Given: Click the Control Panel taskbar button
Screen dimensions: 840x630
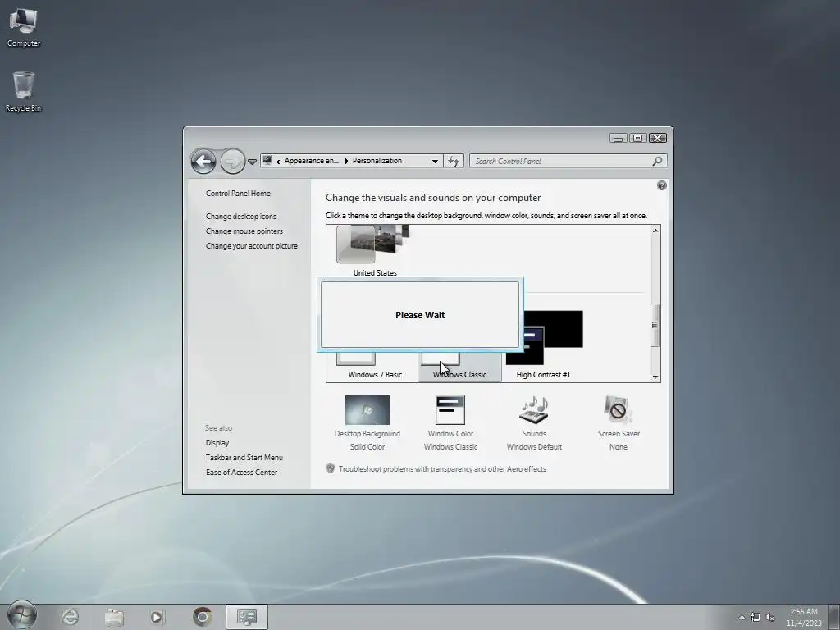Looking at the screenshot, I should (247, 617).
